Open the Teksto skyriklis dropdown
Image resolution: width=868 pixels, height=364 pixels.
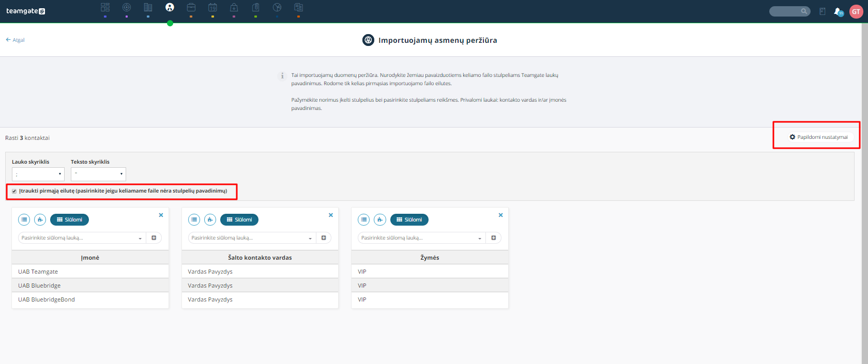(x=98, y=174)
